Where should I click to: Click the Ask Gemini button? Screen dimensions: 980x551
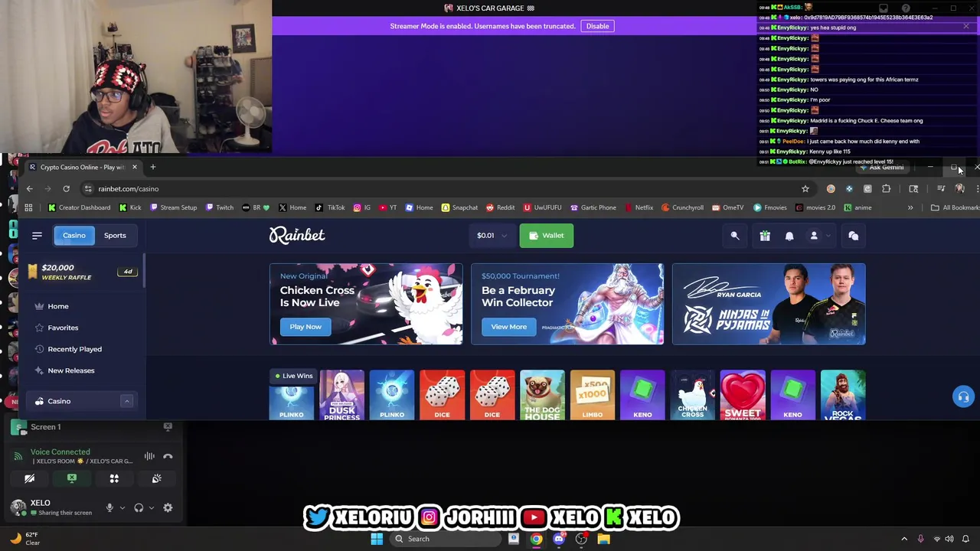[x=882, y=167]
